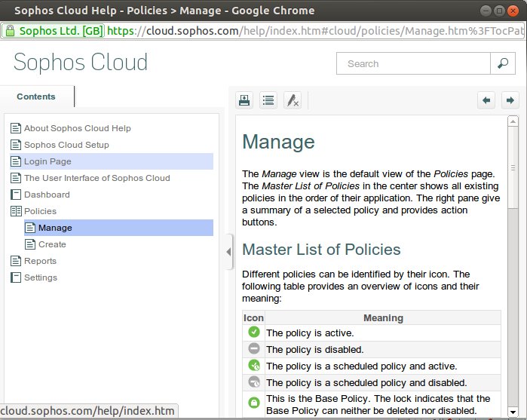Open the Create topic under Policies

(x=52, y=244)
